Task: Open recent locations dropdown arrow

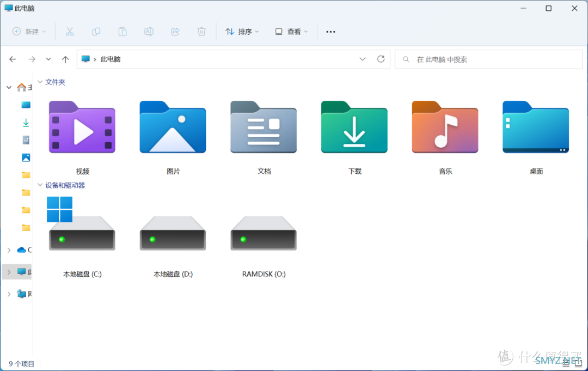Action: coord(48,59)
